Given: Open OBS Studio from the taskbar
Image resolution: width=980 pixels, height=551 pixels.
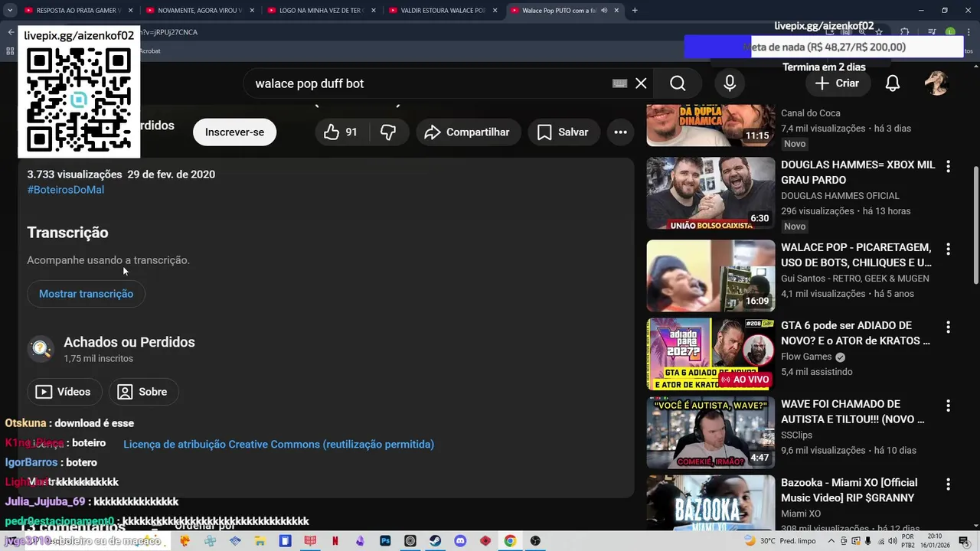Looking at the screenshot, I should coord(535,541).
